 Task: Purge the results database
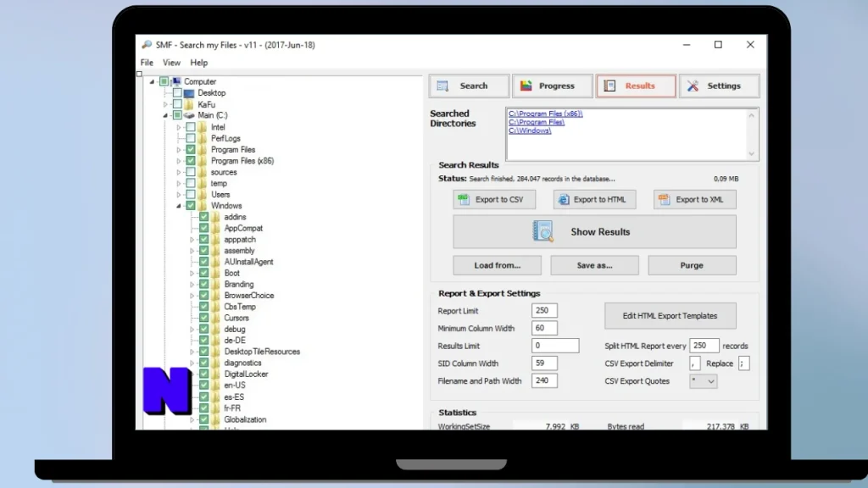click(692, 265)
